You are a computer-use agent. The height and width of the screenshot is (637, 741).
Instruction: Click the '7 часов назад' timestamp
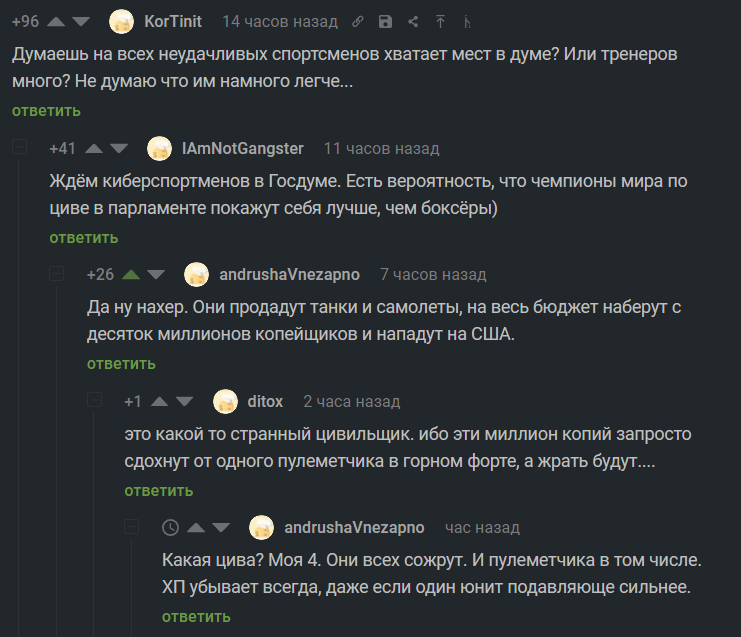[433, 274]
